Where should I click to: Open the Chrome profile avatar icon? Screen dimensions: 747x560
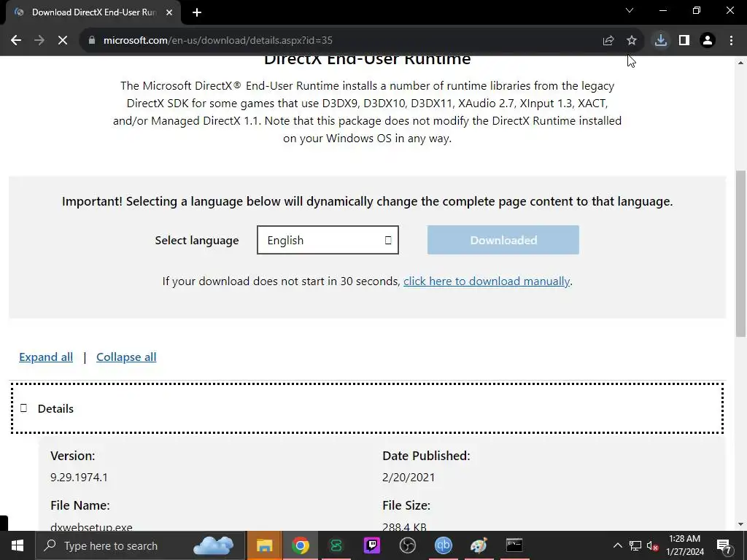[x=708, y=41]
